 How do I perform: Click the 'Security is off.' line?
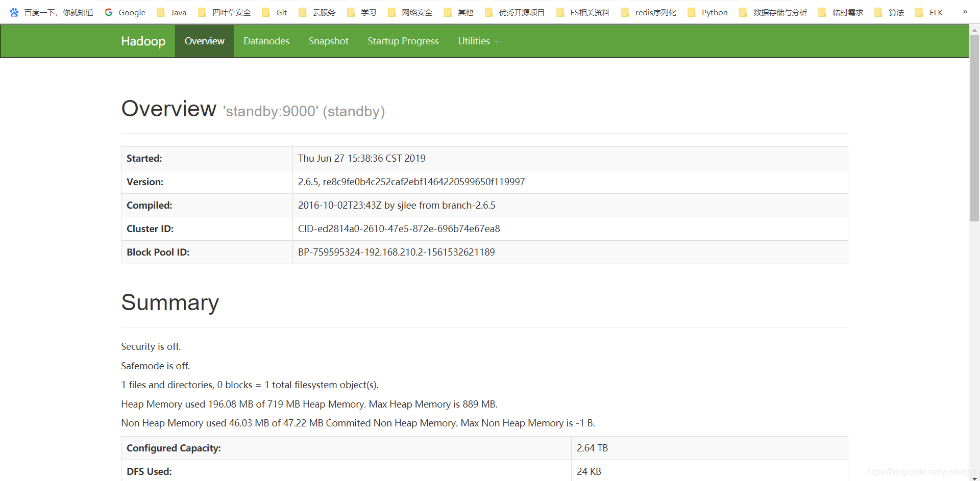151,346
